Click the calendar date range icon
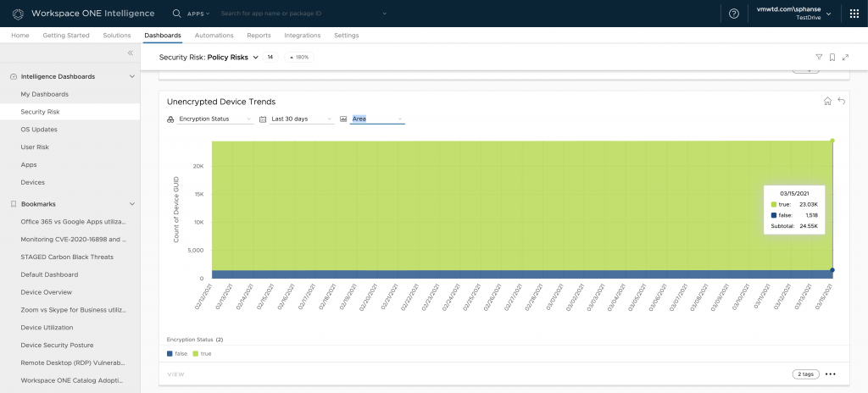Image resolution: width=868 pixels, height=393 pixels. pos(263,119)
